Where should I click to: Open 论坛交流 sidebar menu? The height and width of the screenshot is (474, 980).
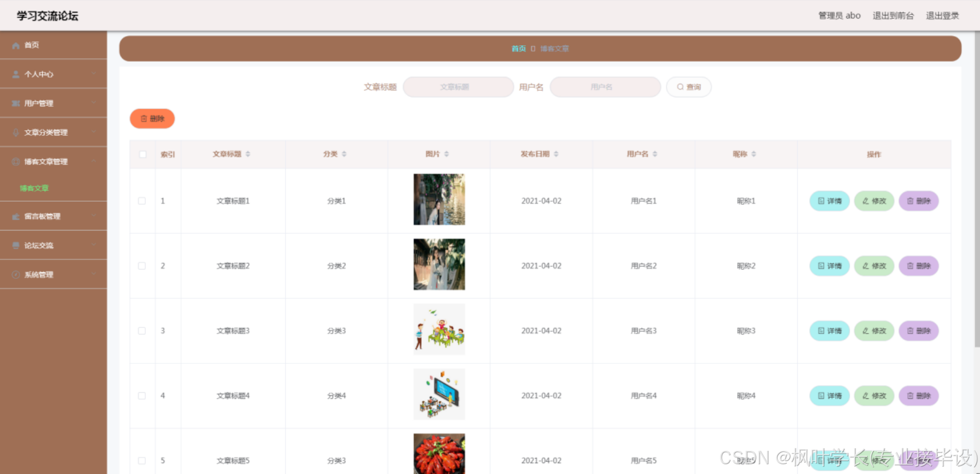pyautogui.click(x=54, y=245)
